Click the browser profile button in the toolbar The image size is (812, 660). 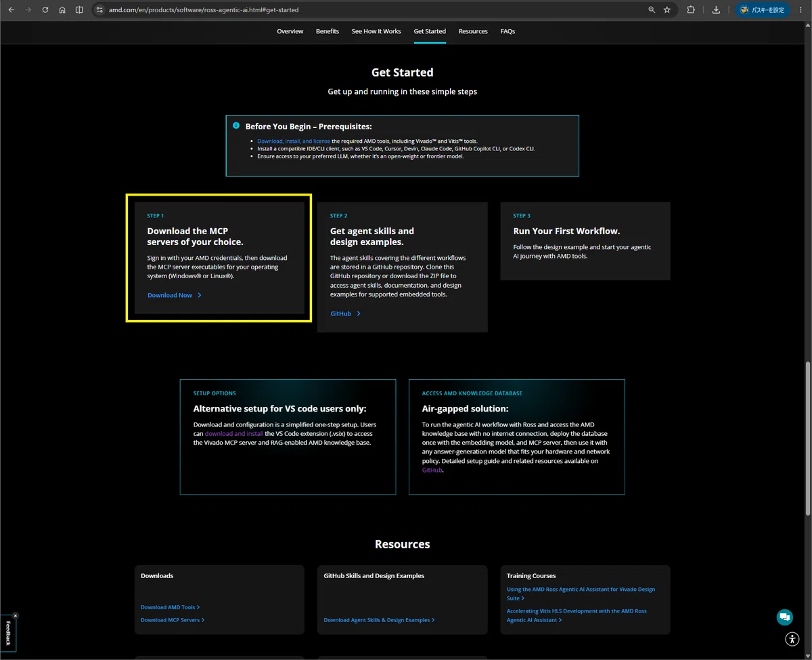point(763,10)
